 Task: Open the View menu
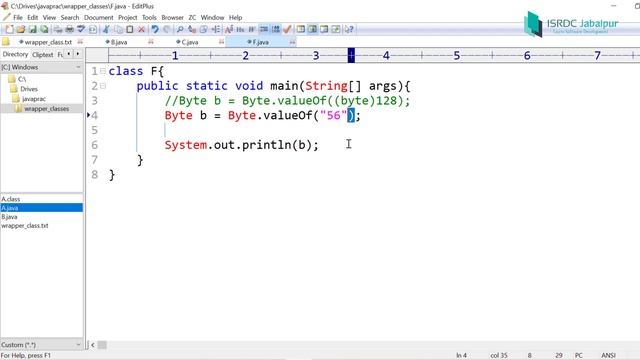(x=49, y=18)
